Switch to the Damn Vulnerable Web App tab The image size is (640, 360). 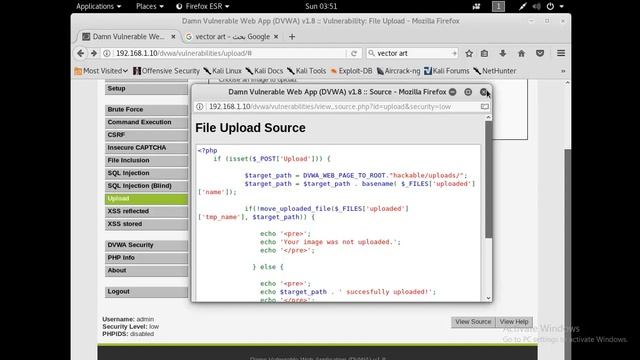point(129,37)
